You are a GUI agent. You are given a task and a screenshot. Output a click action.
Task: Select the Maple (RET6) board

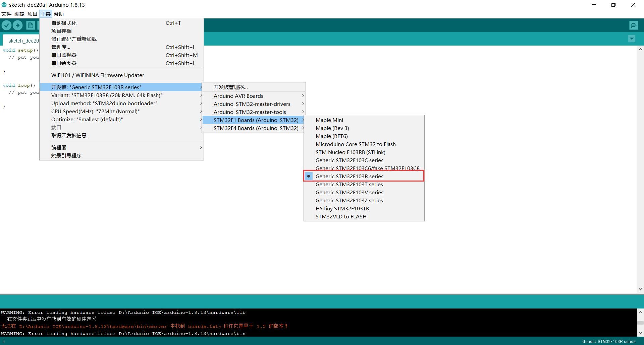[x=364, y=136]
